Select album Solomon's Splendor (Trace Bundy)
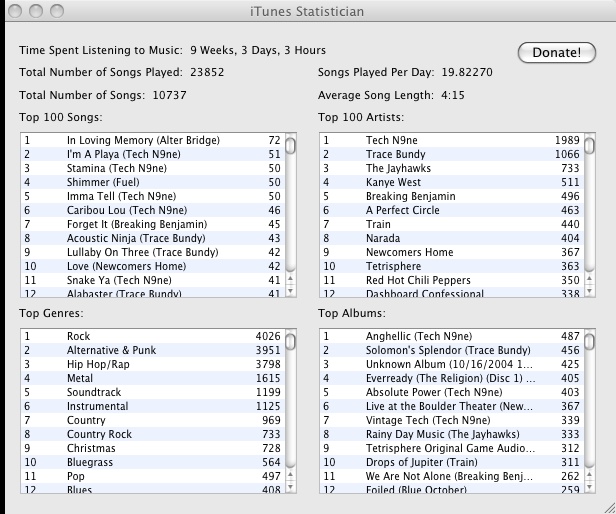The width and height of the screenshot is (616, 514). pos(452,350)
